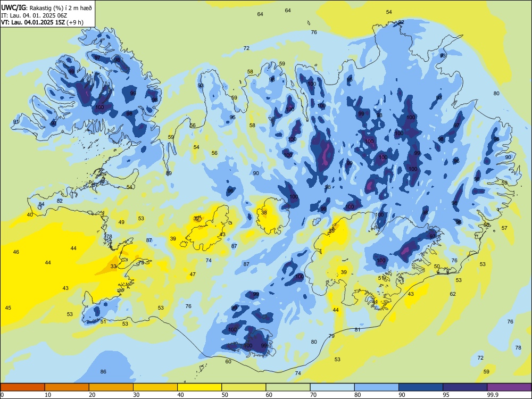This screenshot has width=532, height=399.
Task: Click the legend tick label '50'
Action: pos(225,395)
